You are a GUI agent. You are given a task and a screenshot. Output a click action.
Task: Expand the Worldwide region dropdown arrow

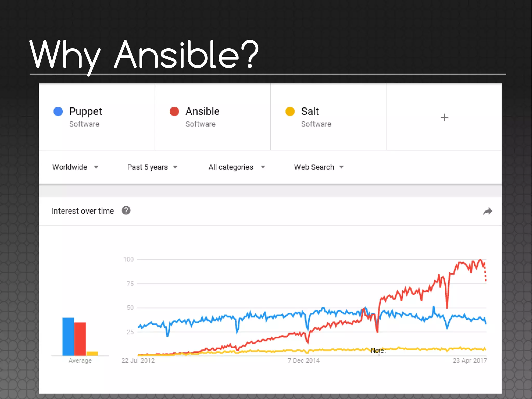point(96,167)
